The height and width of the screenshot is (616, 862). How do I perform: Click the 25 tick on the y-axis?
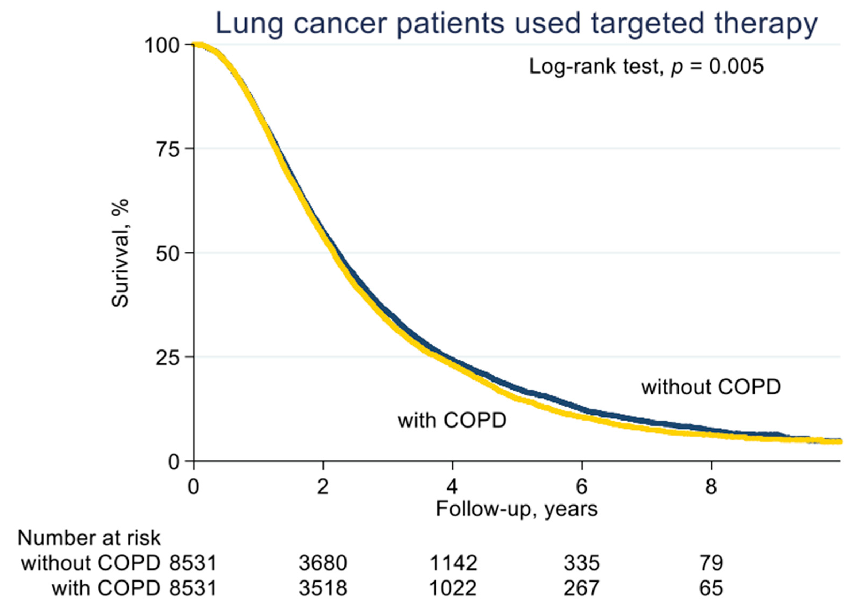pyautogui.click(x=168, y=358)
